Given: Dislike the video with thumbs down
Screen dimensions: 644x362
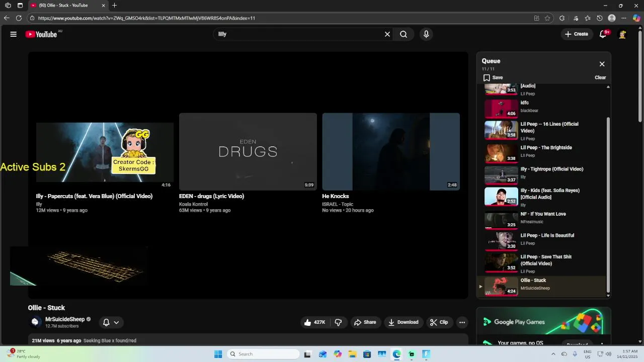Looking at the screenshot, I should [338, 322].
